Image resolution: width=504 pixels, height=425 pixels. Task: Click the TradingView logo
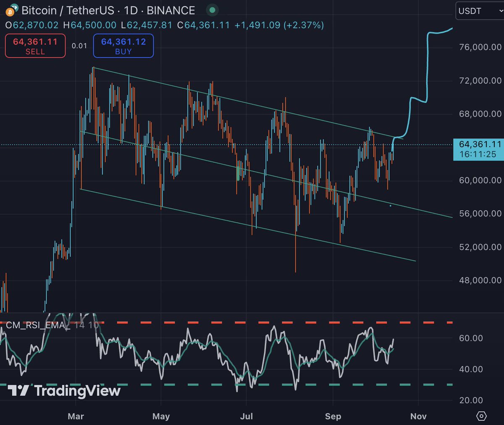[64, 391]
